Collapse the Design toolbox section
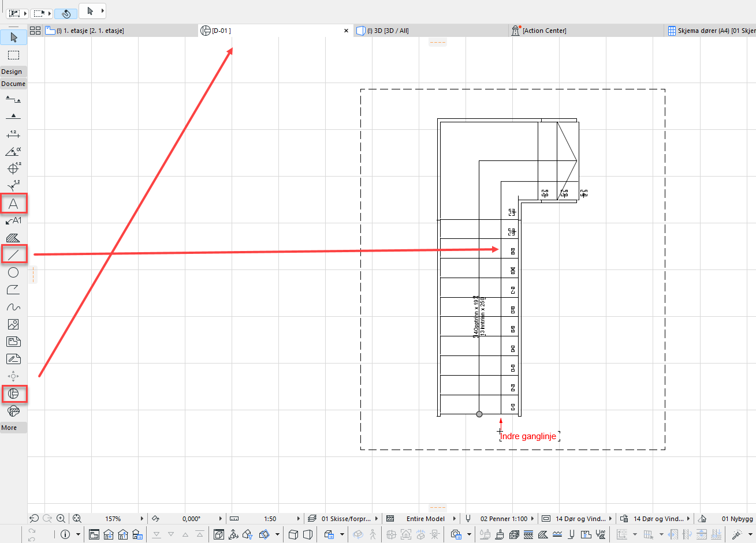 (x=13, y=72)
